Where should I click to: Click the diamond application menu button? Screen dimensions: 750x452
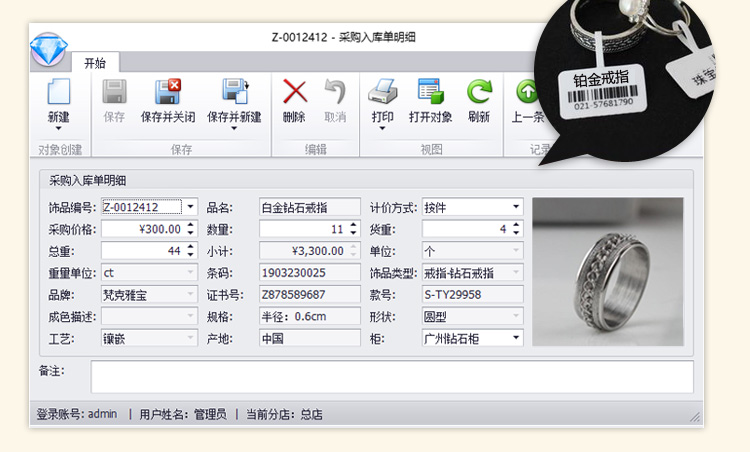tap(46, 50)
